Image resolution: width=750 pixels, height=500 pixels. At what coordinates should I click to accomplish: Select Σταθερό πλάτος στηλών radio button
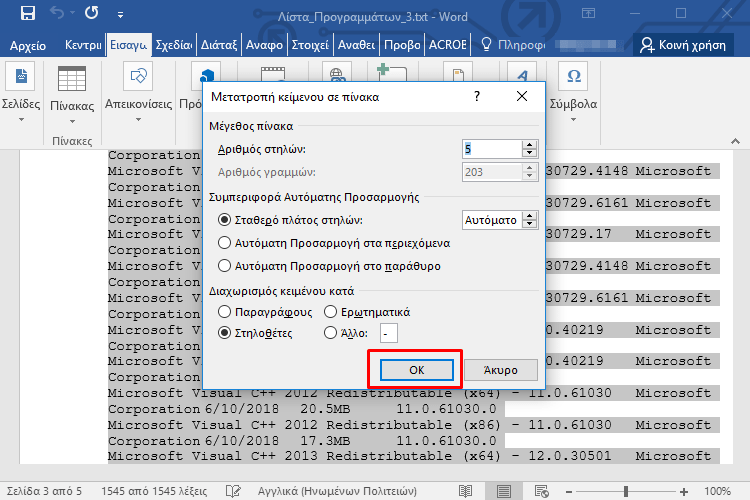224,220
